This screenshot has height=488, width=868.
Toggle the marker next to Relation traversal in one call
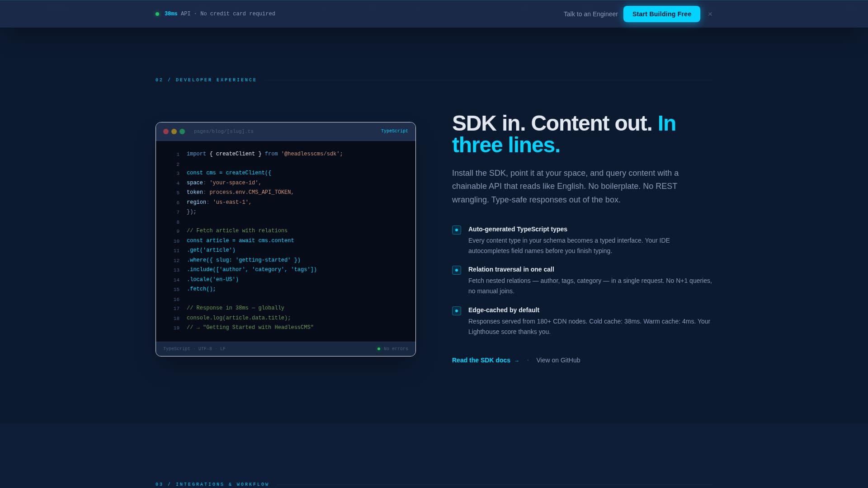(x=456, y=270)
